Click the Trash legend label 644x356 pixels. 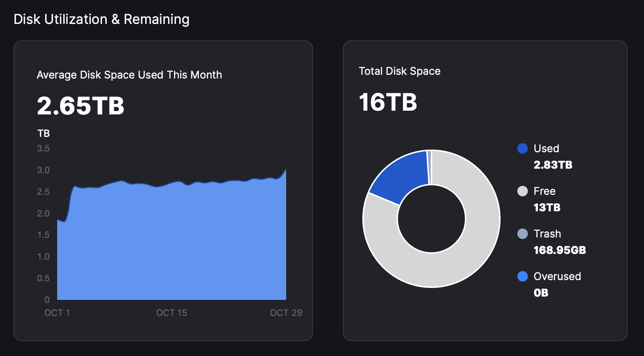point(547,234)
